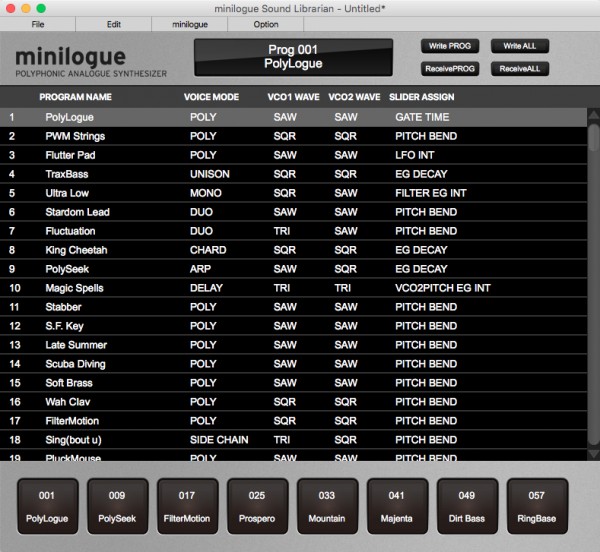Select program Scuba Diving
The height and width of the screenshot is (552, 600).
coord(293,364)
